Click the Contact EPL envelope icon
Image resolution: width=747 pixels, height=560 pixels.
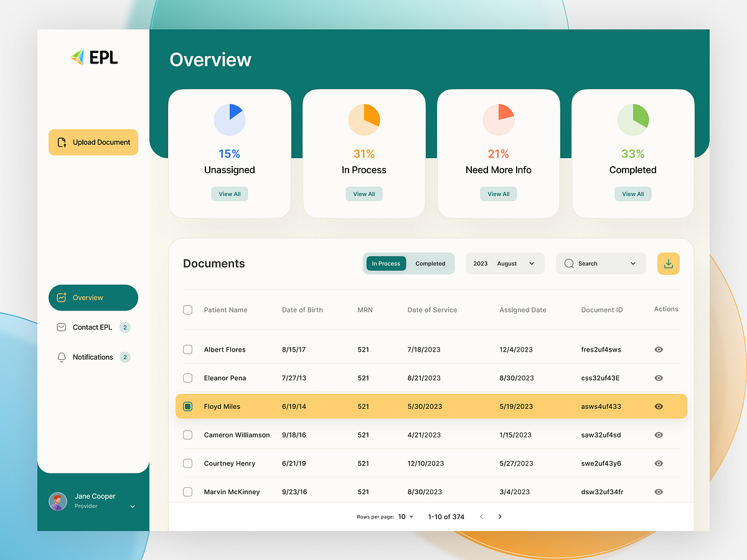(61, 327)
